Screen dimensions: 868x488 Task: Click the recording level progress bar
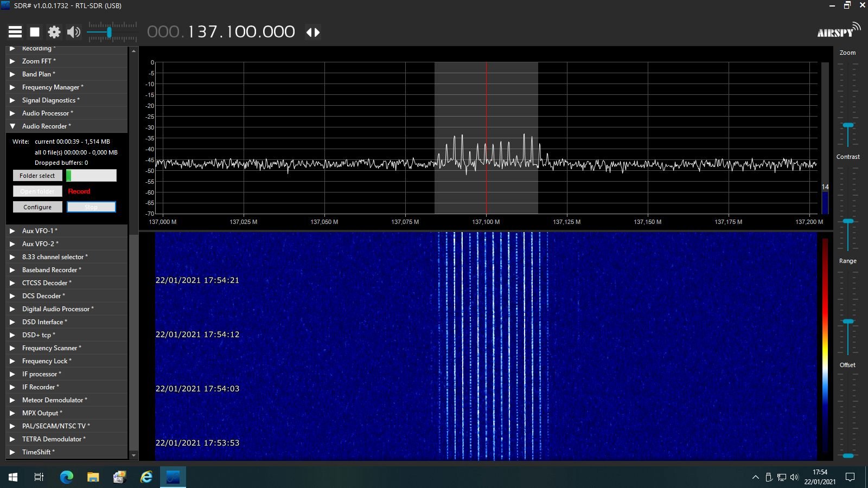91,176
